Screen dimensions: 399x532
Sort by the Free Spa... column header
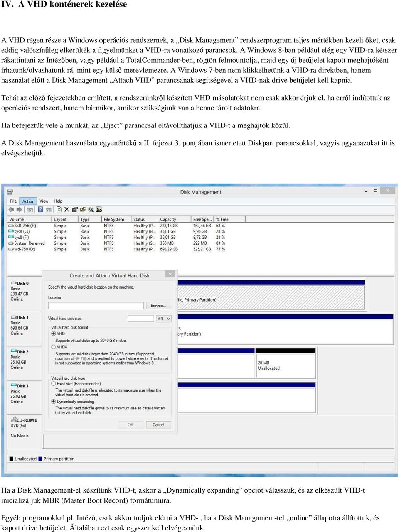click(x=202, y=219)
